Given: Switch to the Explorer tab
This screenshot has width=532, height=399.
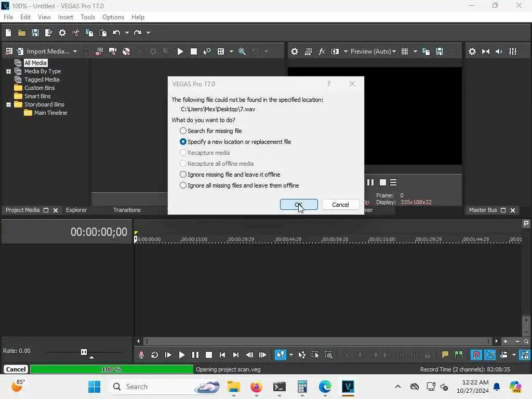Looking at the screenshot, I should 76,210.
